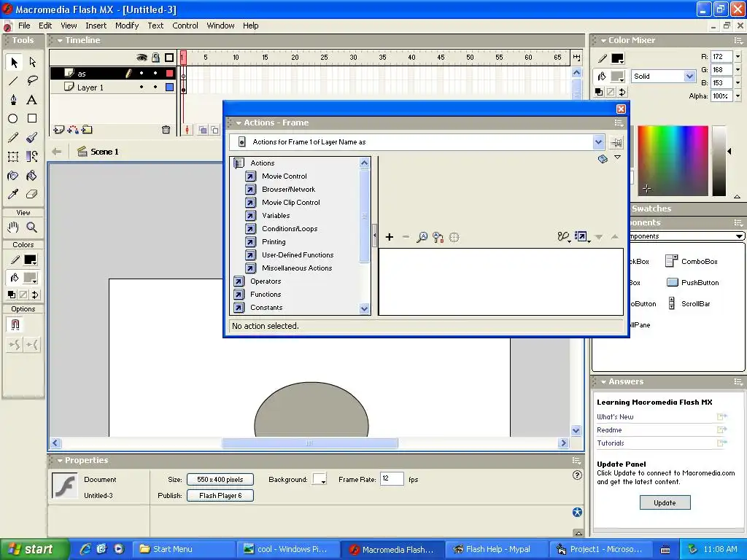Screen dimensions: 747x560
Task: Click the stroke color swatch in Color Mixer
Action: pyautogui.click(x=617, y=58)
